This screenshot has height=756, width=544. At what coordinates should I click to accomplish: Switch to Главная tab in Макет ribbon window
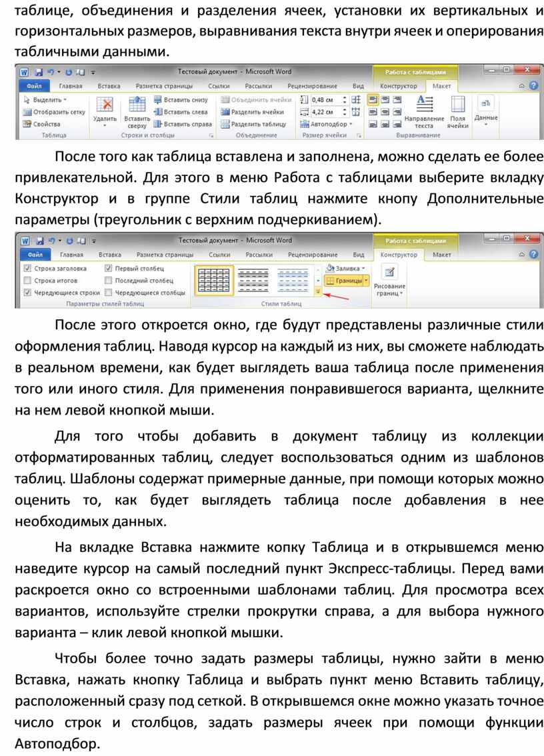click(71, 86)
